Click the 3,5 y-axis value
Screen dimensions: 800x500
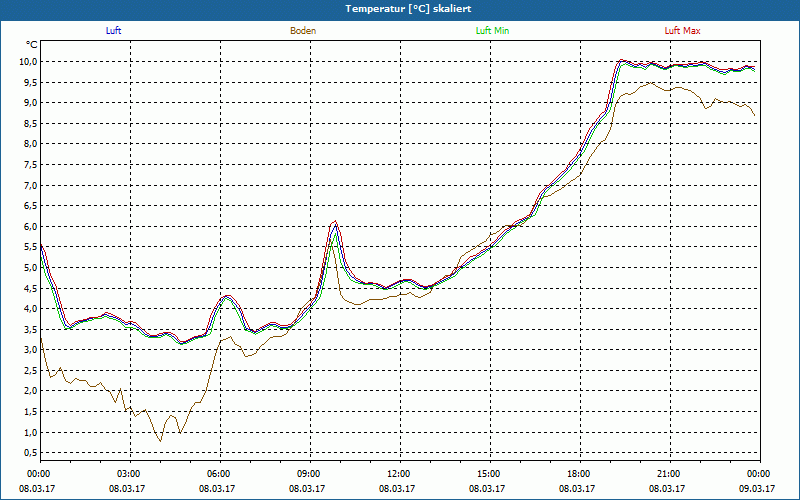[x=31, y=329]
